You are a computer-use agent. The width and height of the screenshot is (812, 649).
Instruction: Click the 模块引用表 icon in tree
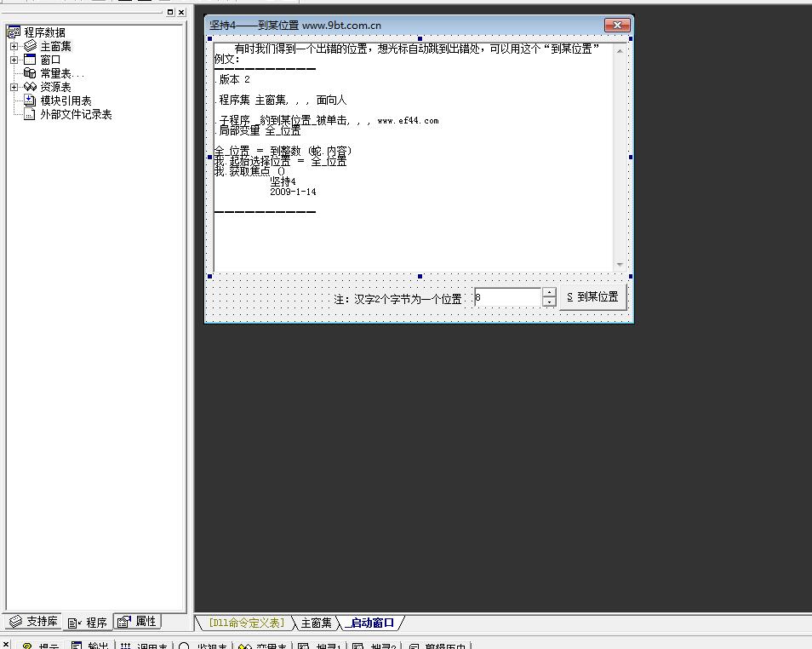tap(30, 101)
